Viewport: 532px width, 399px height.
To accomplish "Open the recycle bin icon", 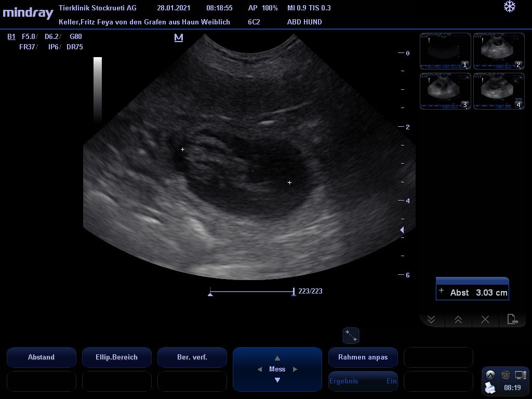I will pos(505,375).
